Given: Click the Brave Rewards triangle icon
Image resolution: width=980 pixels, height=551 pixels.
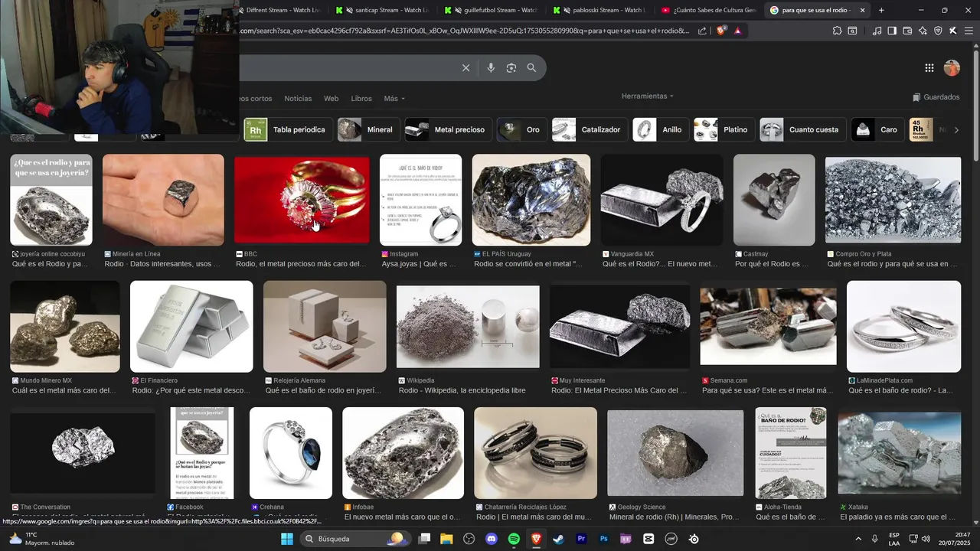Looking at the screenshot, I should (737, 31).
